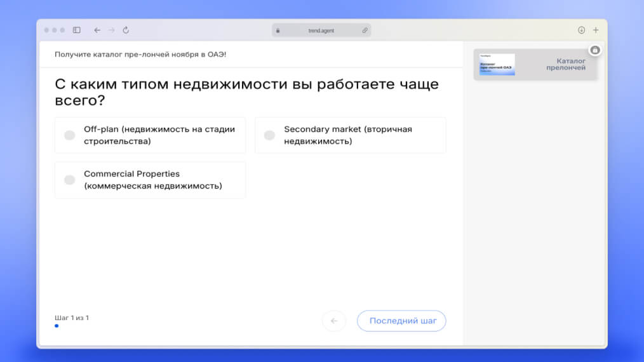Click the Каталог прелончей label

click(565, 65)
